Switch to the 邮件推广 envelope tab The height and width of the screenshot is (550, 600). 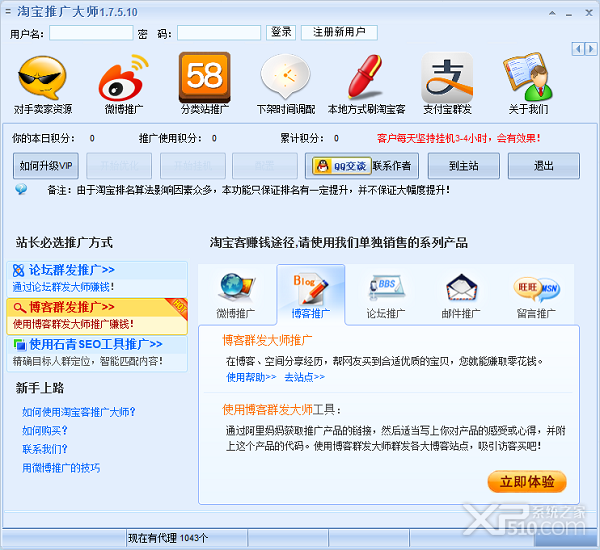coord(461,296)
